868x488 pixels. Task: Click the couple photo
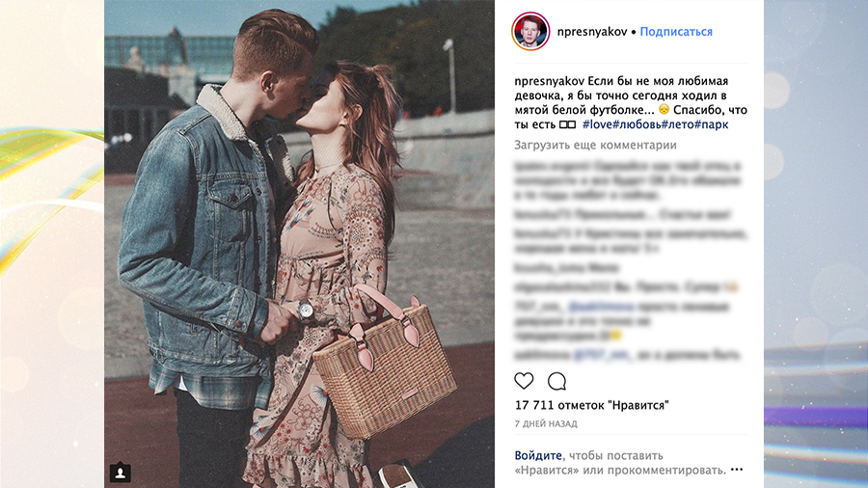[300, 244]
